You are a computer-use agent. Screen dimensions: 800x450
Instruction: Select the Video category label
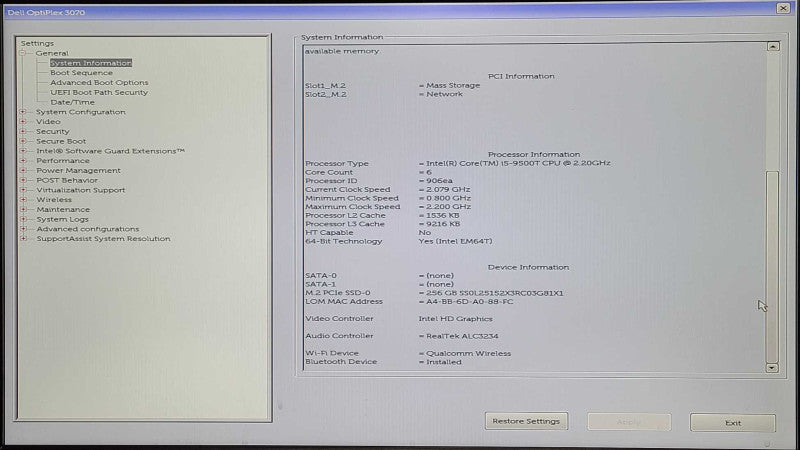(48, 121)
